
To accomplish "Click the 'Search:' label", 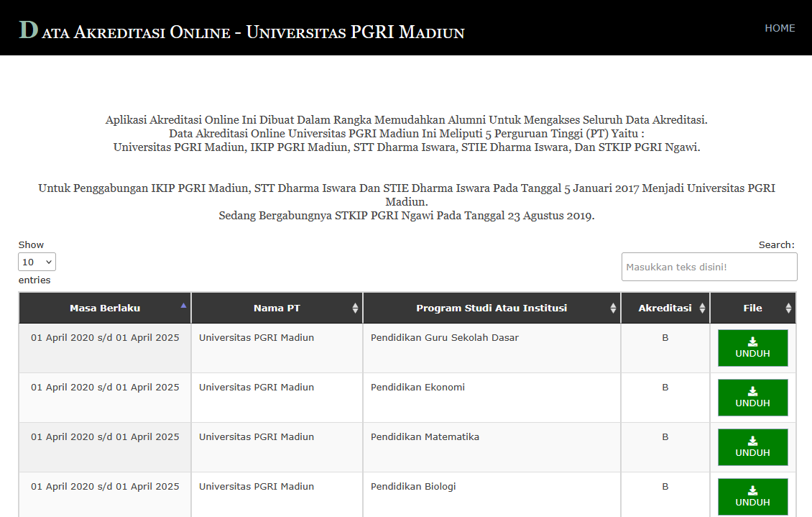I will (x=776, y=245).
